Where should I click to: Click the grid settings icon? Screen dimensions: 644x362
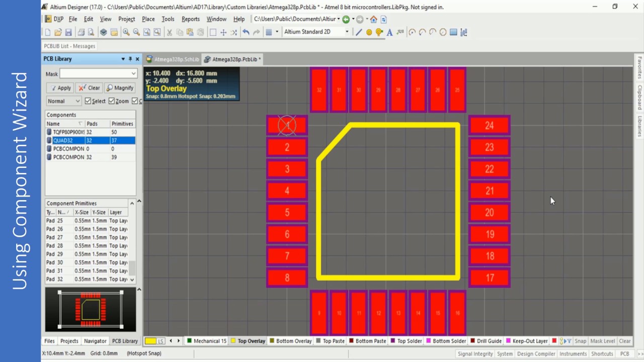click(269, 32)
